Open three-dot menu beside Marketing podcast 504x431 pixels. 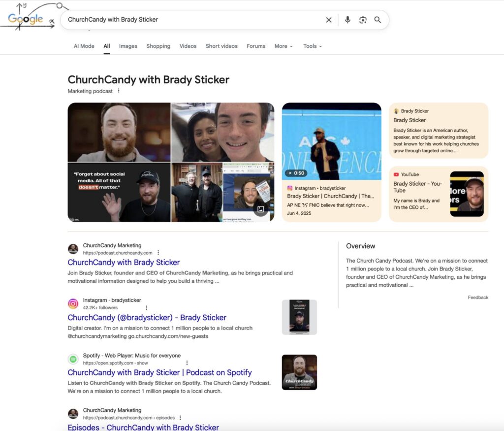pyautogui.click(x=119, y=91)
